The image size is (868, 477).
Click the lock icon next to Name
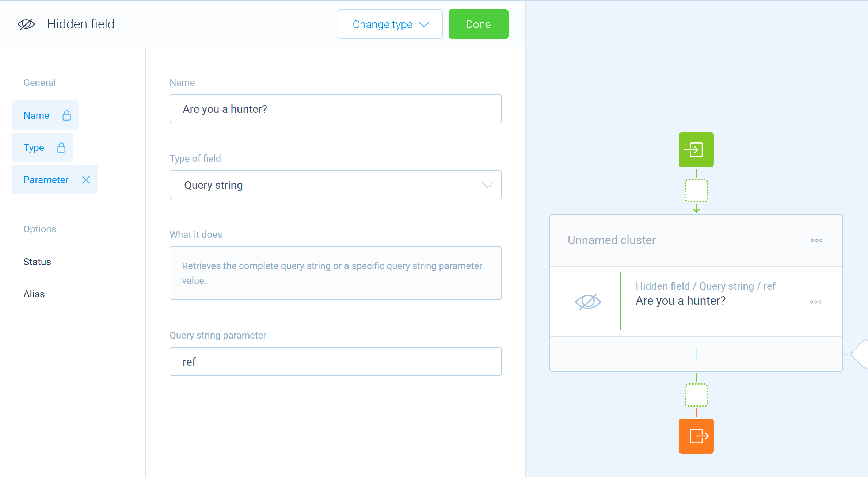pyautogui.click(x=66, y=115)
